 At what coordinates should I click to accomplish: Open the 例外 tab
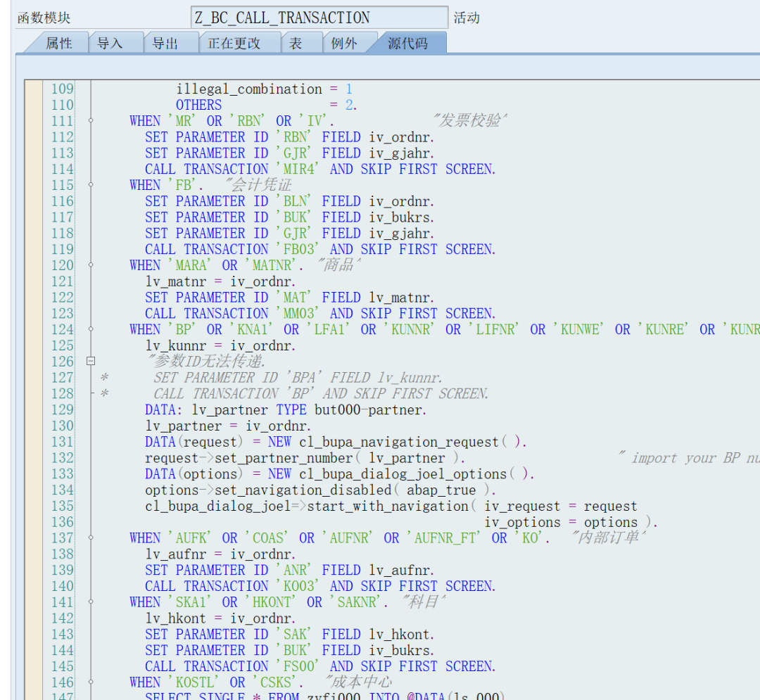pos(344,43)
